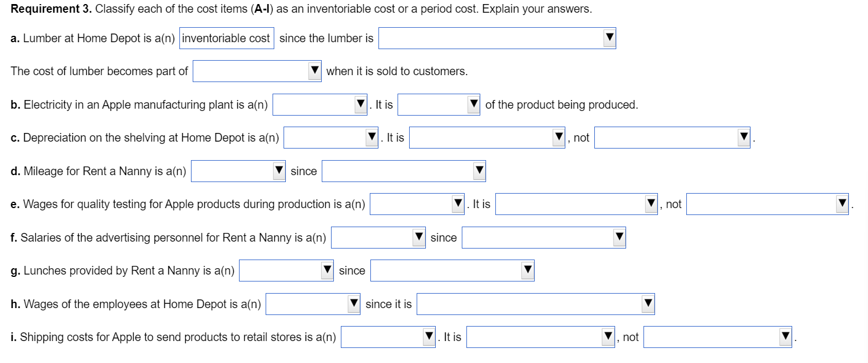The width and height of the screenshot is (868, 363).
Task: Select the 'inventoriable cost' answer field
Action: coord(226,38)
